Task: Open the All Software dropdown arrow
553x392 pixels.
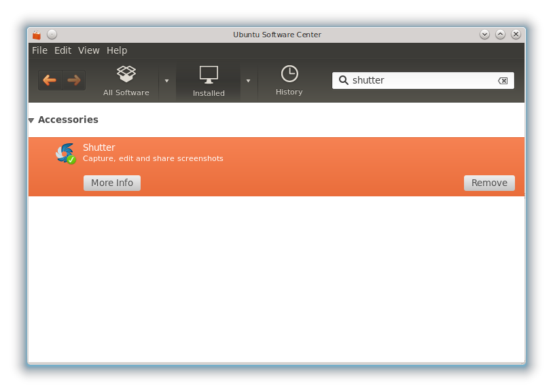Action: (x=166, y=81)
